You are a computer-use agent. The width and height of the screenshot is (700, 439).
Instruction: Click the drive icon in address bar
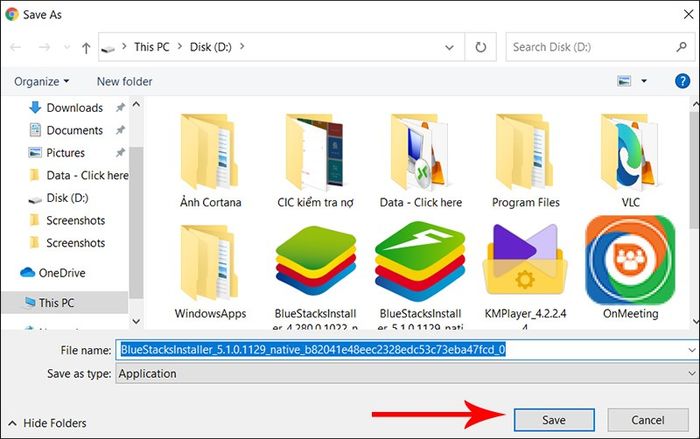coord(108,48)
